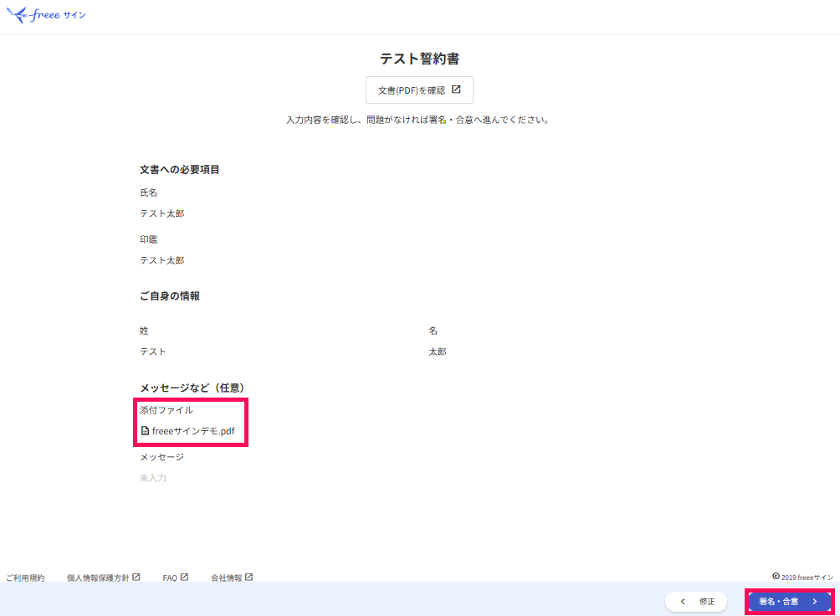The image size is (840, 616).
Task: Click right chevron on 署名・合意 button
Action: click(815, 602)
